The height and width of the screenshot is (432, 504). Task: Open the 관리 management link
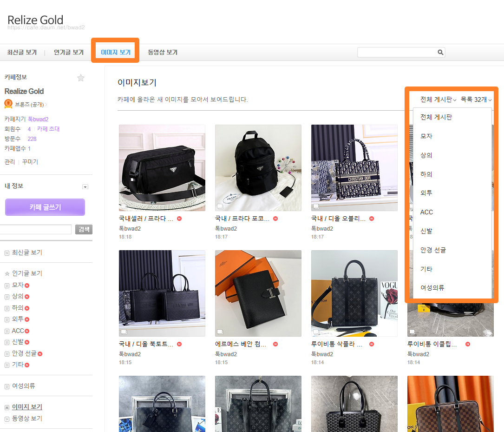(10, 162)
